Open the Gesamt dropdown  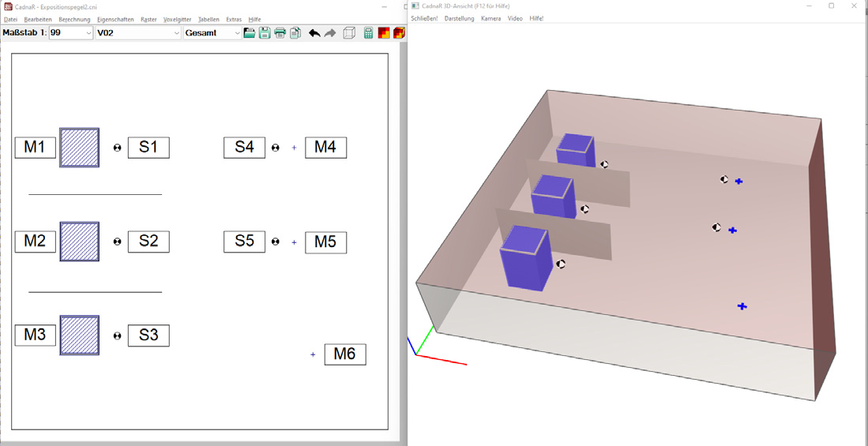pos(212,33)
